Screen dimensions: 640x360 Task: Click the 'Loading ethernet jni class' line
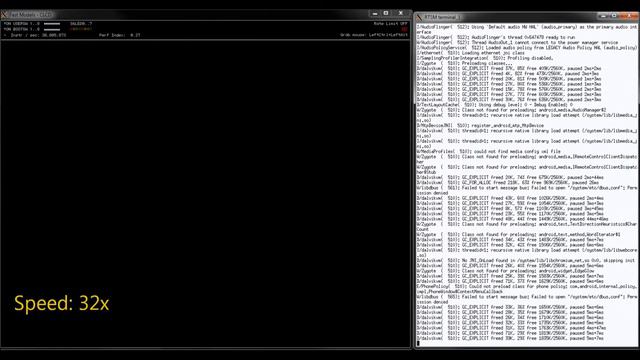(x=471, y=53)
